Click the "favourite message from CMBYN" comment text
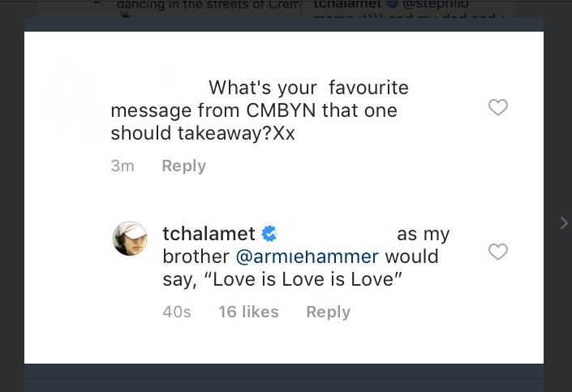This screenshot has height=392, width=572. coord(260,110)
